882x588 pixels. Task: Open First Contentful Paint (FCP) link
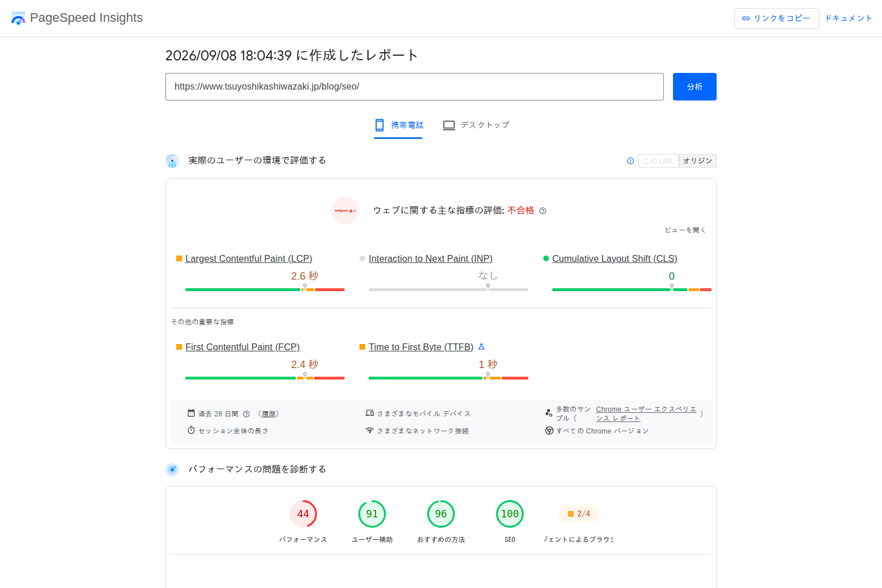click(x=242, y=347)
